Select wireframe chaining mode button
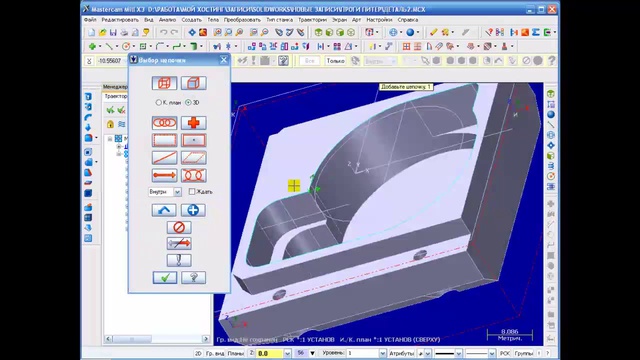The height and width of the screenshot is (360, 640). (x=164, y=83)
